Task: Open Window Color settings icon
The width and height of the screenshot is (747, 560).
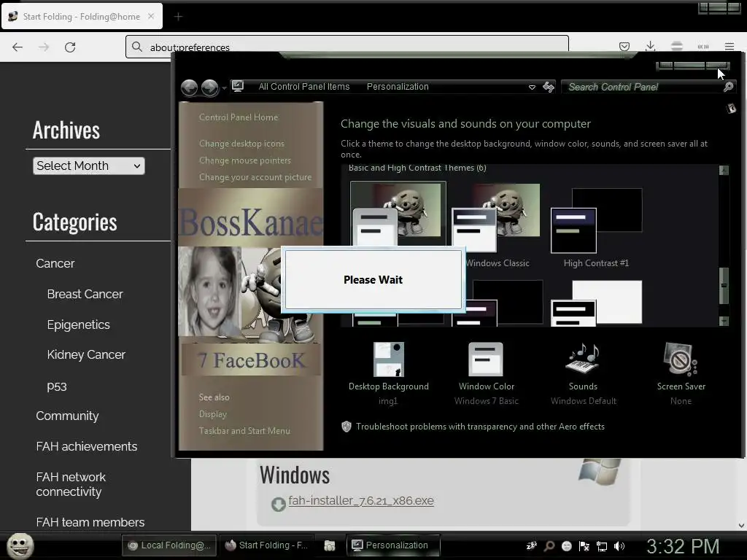Action: point(486,359)
